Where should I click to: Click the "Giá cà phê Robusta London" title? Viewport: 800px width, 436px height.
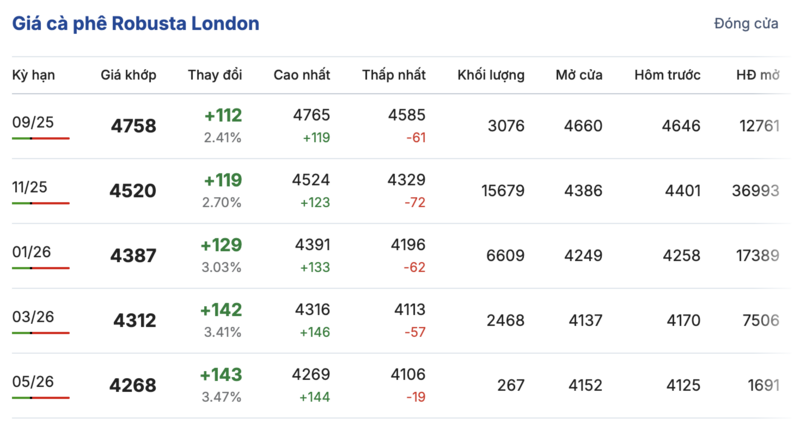point(136,23)
